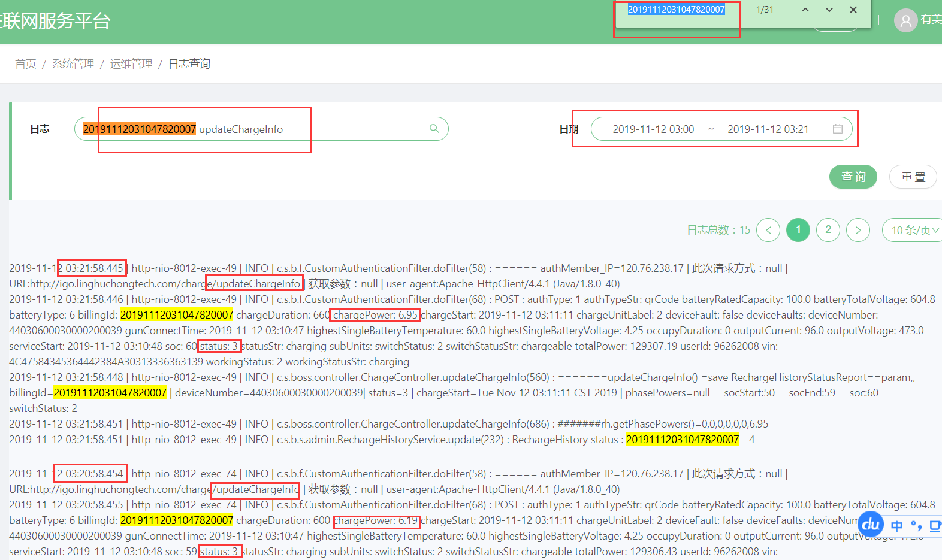This screenshot has width=942, height=560.
Task: Open 运维管理 breadcrumb item
Action: point(131,63)
